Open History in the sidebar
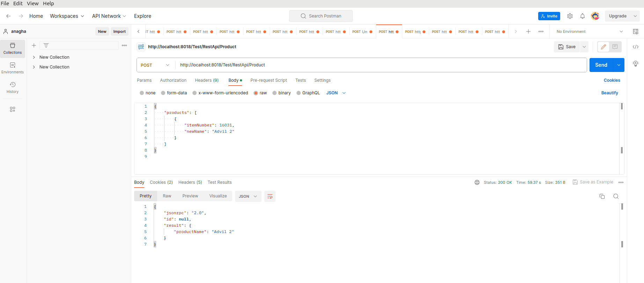The height and width of the screenshot is (283, 644). pyautogui.click(x=13, y=88)
